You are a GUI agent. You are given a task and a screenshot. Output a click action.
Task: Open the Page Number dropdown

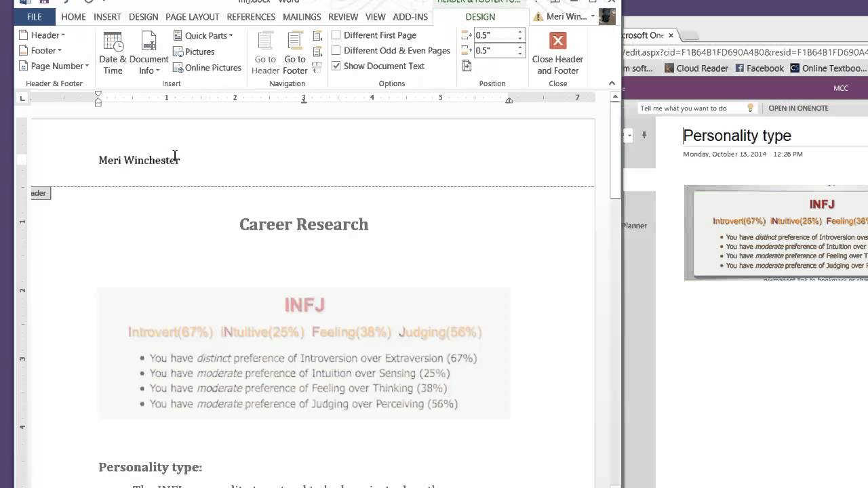(54, 66)
